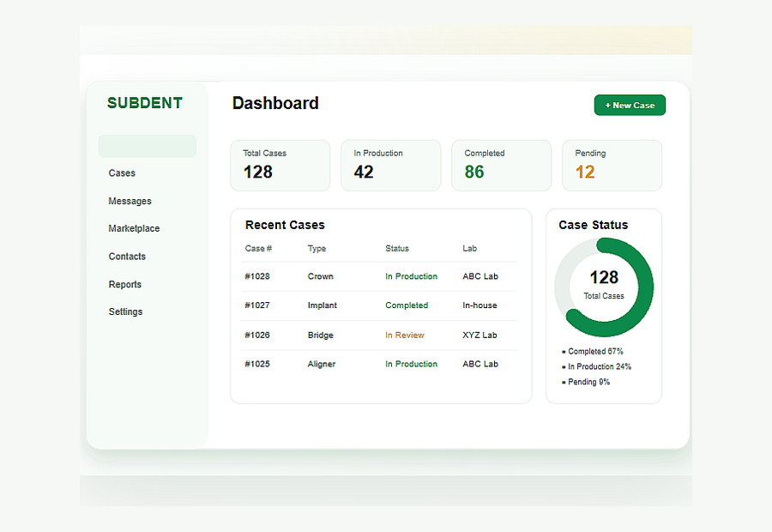The height and width of the screenshot is (532, 772).
Task: Click the Completed status of case #1027
Action: point(407,305)
